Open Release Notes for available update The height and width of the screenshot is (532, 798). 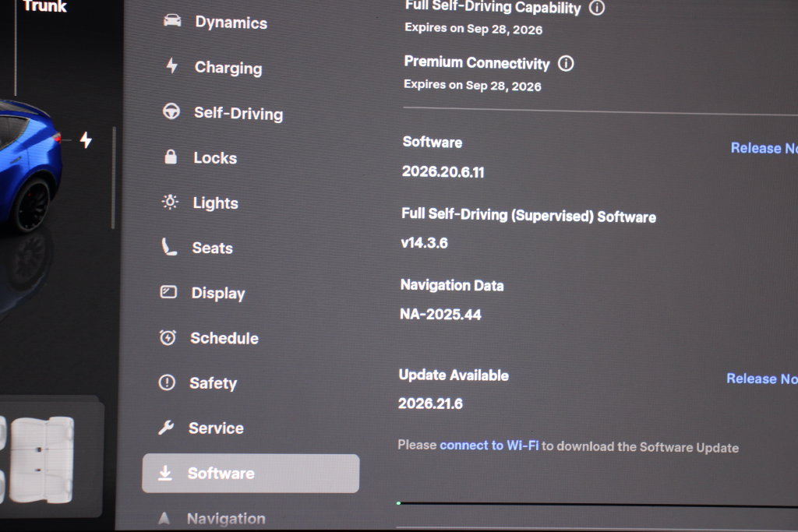tap(762, 379)
